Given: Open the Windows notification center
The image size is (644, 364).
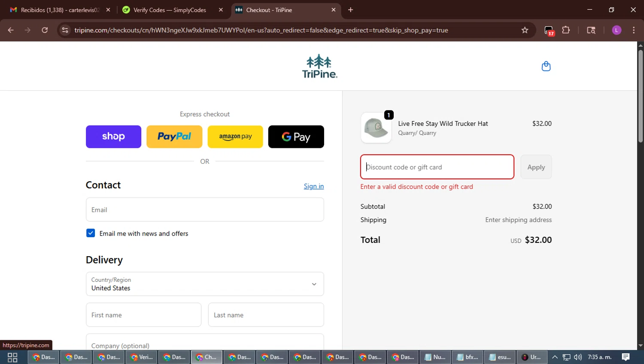Looking at the screenshot, I should [x=626, y=357].
